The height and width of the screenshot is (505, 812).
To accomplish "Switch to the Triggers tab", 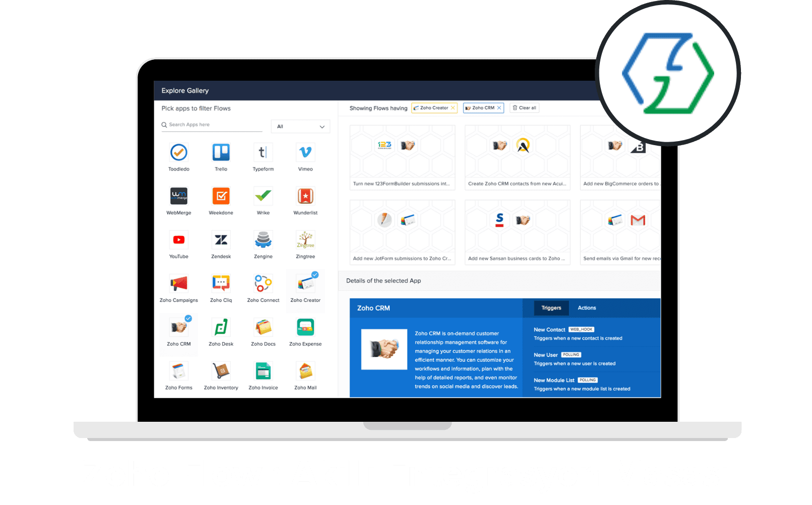I will click(551, 308).
